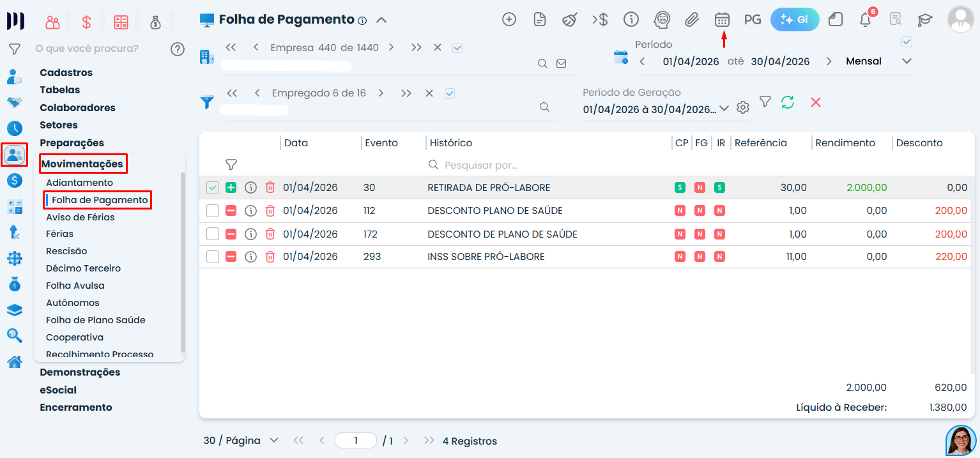Image resolution: width=980 pixels, height=458 pixels.
Task: Toggle the CP 'S' badge on event 30 row
Action: click(680, 188)
